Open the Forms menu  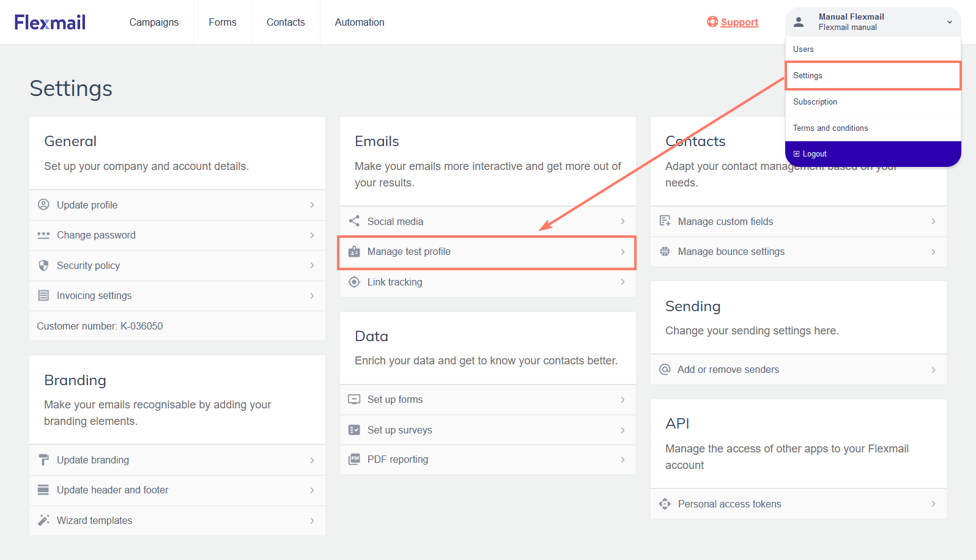pos(223,22)
